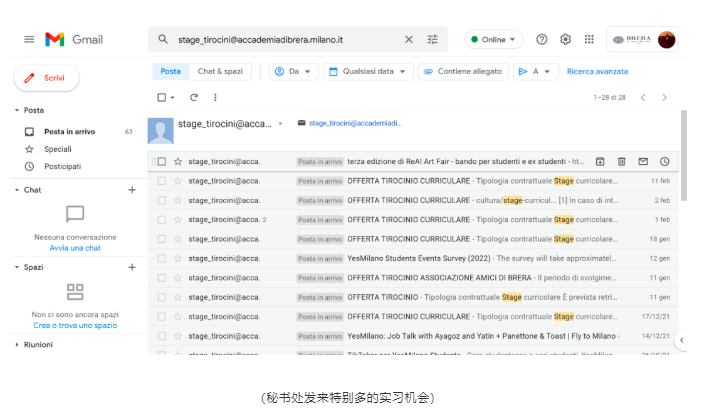Tick the select-all checkbox in toolbar
The width and height of the screenshot is (711, 415).
[161, 98]
